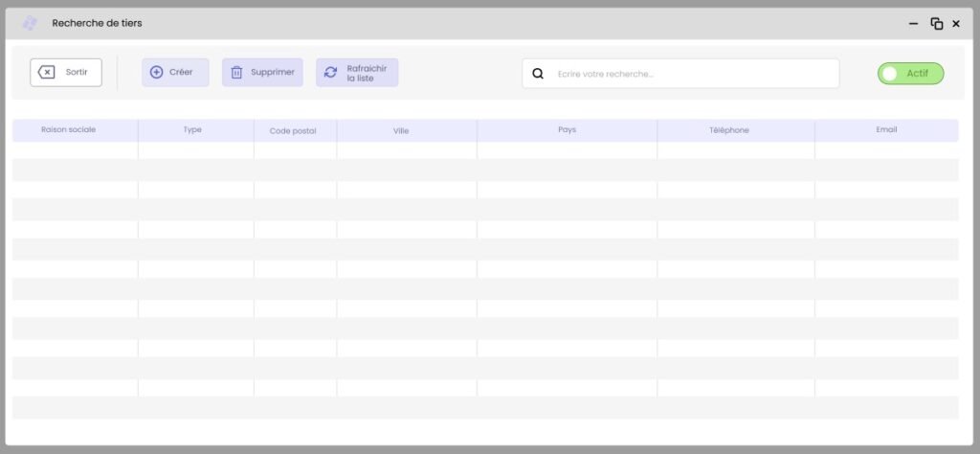Click the magnifying glass search icon
The height and width of the screenshot is (454, 980).
point(538,74)
